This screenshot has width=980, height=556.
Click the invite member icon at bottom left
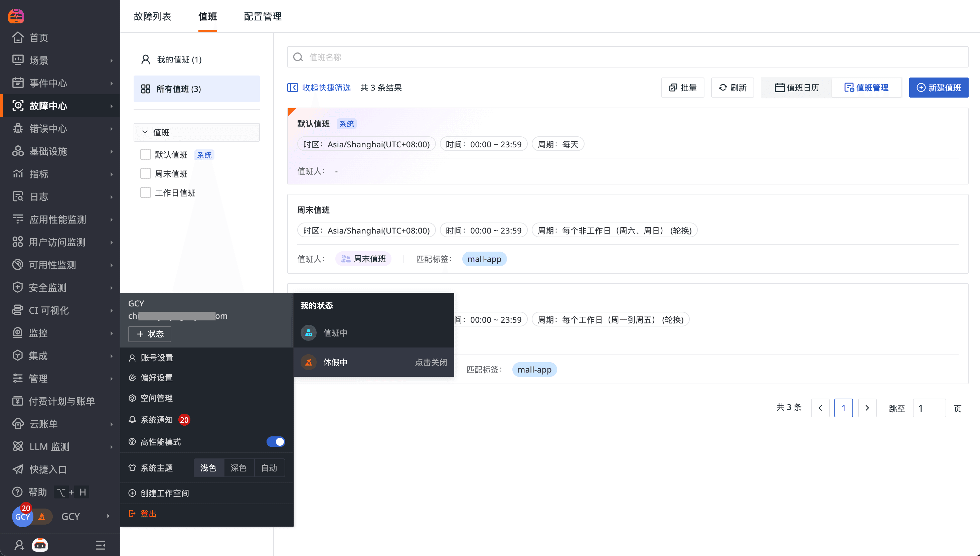click(x=19, y=545)
